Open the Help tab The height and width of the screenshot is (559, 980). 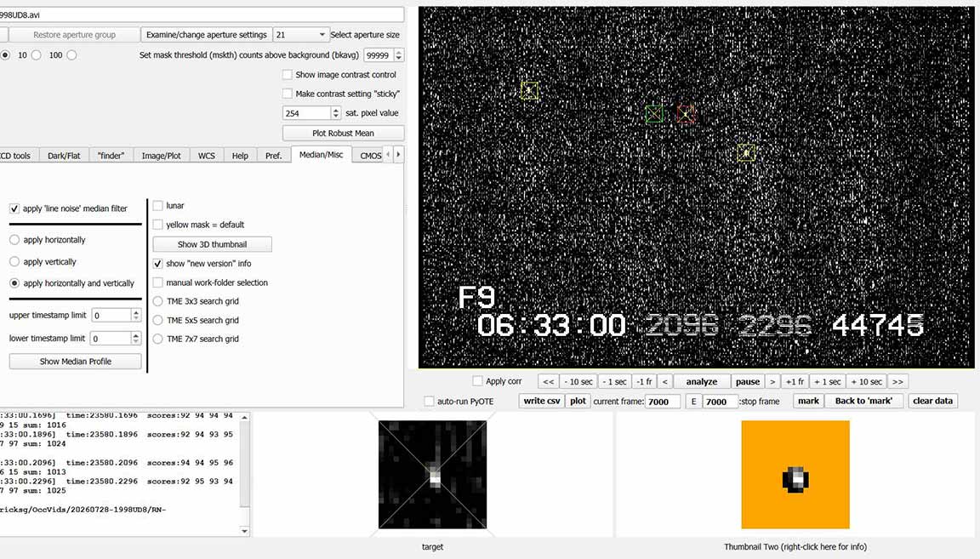click(240, 156)
